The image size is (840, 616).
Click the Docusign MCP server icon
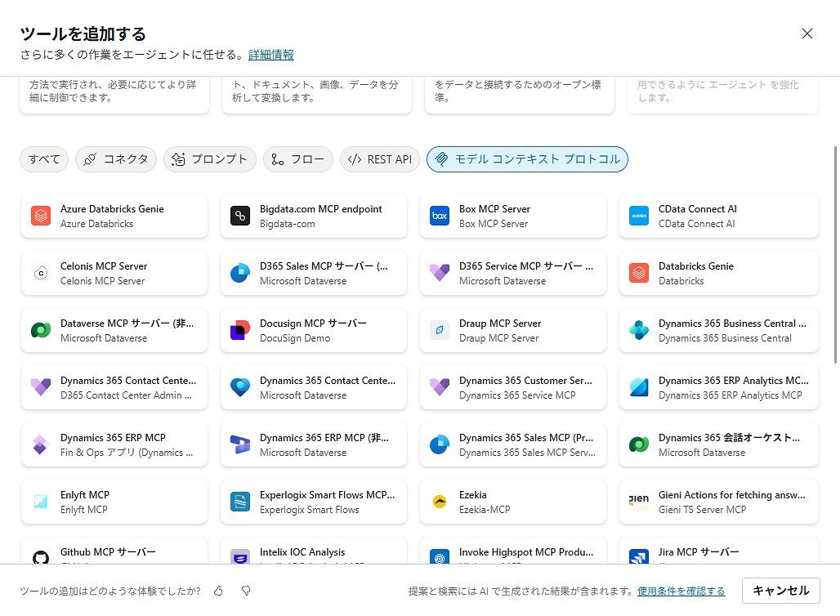[240, 331]
